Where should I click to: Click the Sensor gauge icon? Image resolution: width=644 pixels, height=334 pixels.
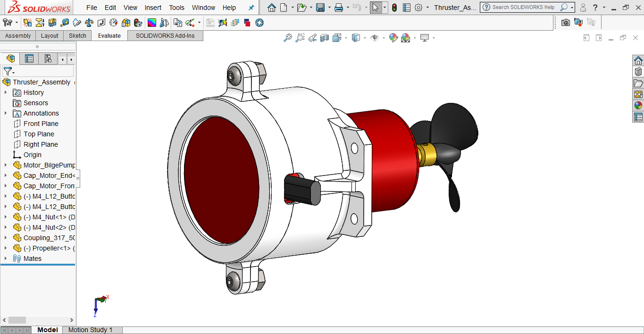coord(114,23)
